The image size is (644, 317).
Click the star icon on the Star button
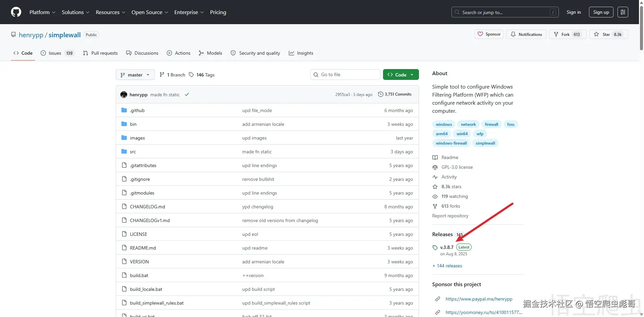click(x=596, y=34)
